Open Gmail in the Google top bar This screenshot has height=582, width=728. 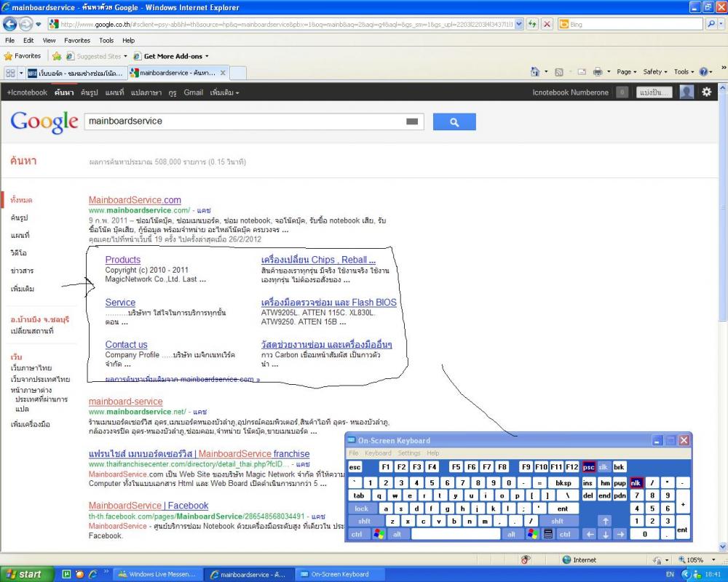[193, 92]
